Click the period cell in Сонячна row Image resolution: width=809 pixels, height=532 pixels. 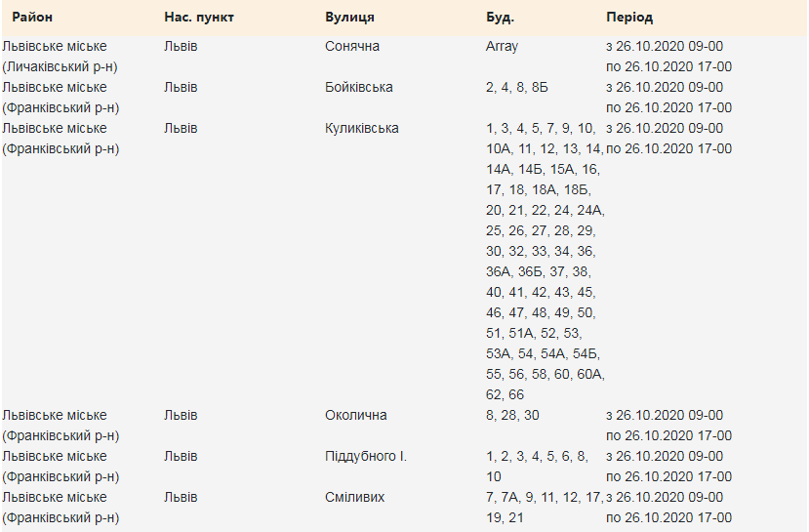click(668, 57)
